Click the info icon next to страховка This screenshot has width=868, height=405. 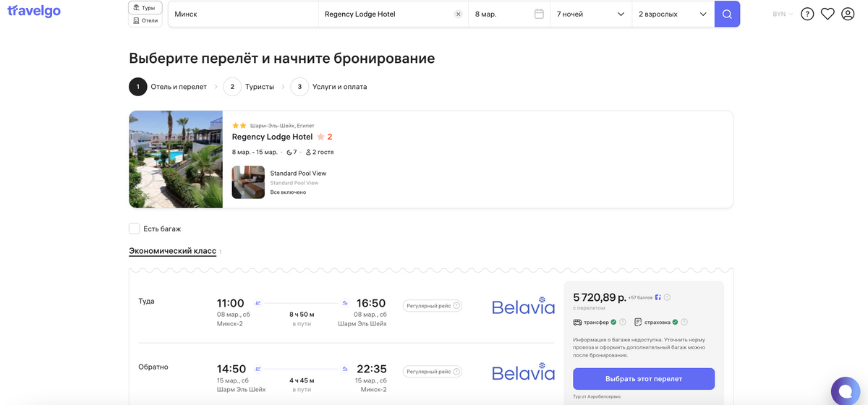click(x=684, y=322)
